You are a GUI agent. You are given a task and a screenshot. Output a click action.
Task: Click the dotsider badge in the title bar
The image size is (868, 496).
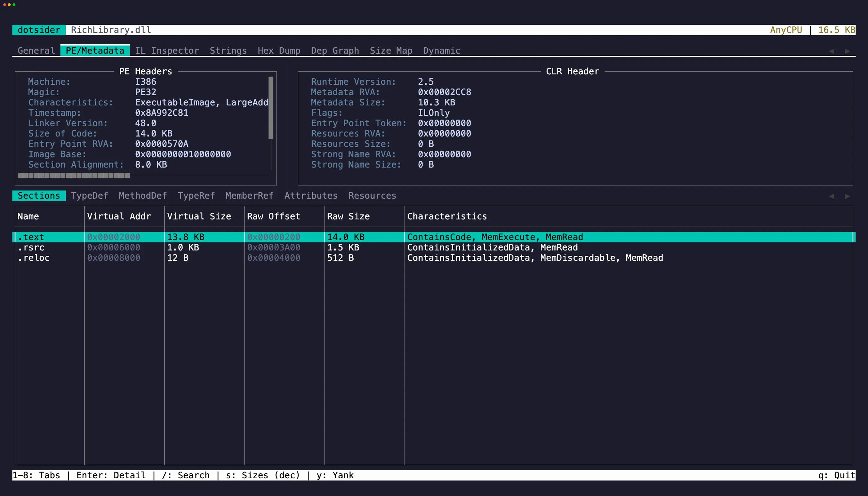(x=38, y=30)
